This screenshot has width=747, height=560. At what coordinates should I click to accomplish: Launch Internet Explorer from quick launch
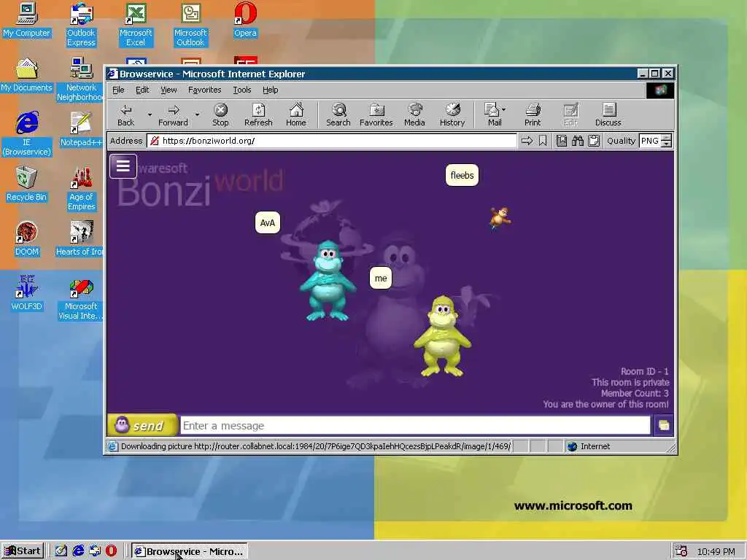coord(78,551)
